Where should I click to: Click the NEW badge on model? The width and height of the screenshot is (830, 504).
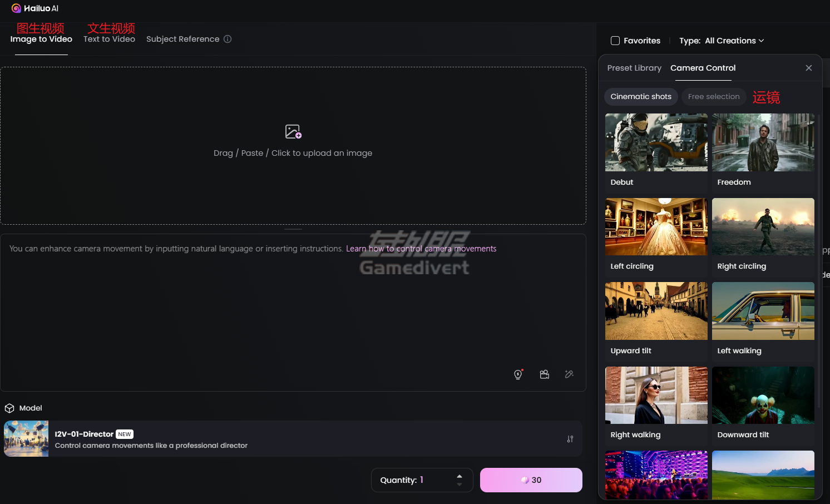coord(125,434)
